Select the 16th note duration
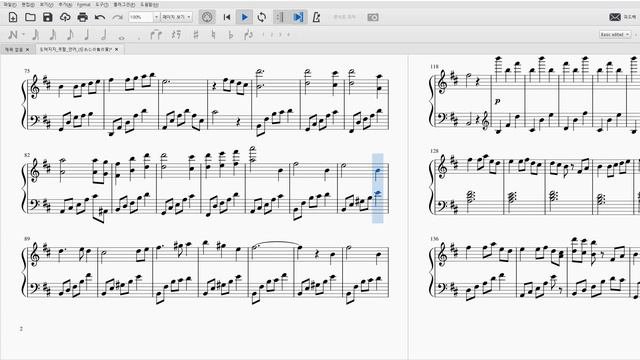Screen dimensions: 640x360 tap(53, 35)
